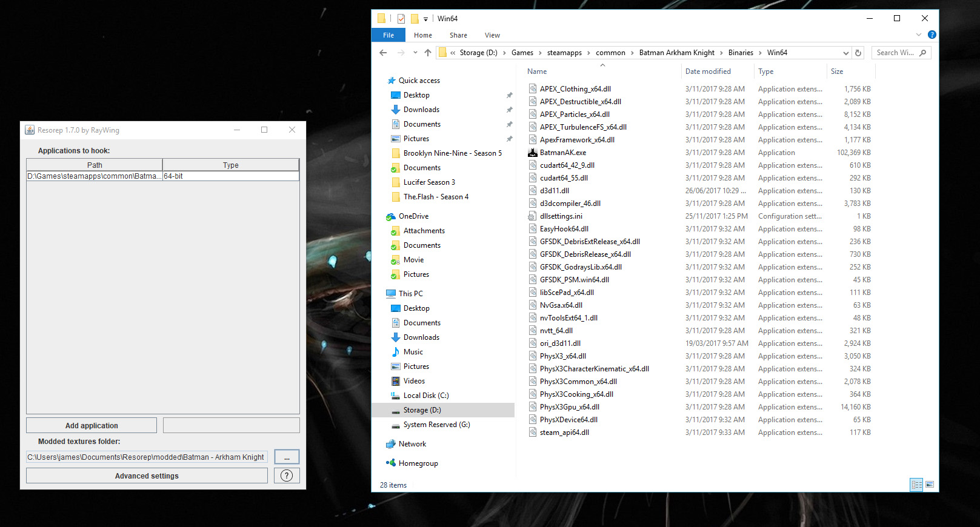Switch to large icons view
980x527 pixels.
930,485
